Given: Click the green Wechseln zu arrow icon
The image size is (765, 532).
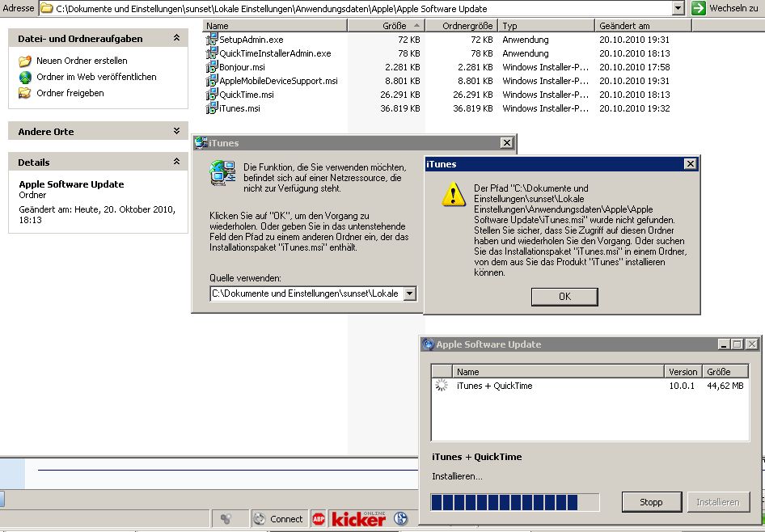Looking at the screenshot, I should click(698, 8).
